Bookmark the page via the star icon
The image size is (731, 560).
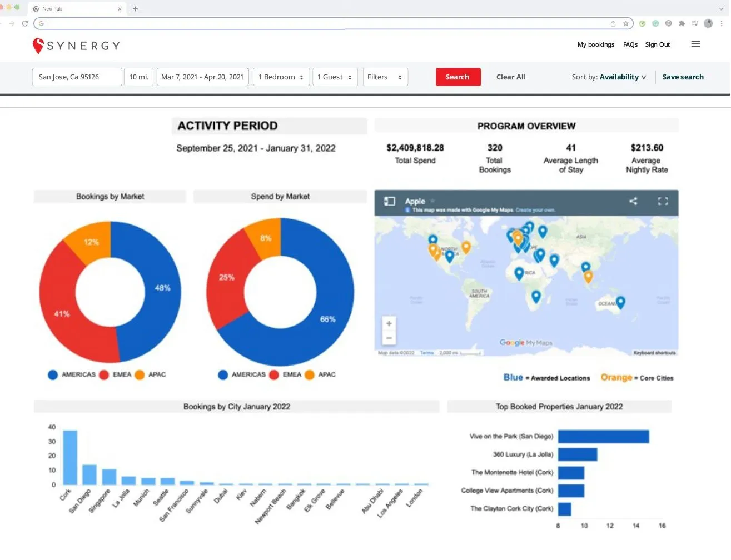click(626, 23)
